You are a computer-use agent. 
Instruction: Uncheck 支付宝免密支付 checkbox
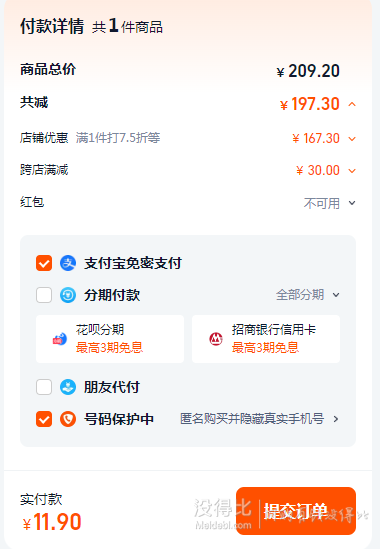point(44,263)
